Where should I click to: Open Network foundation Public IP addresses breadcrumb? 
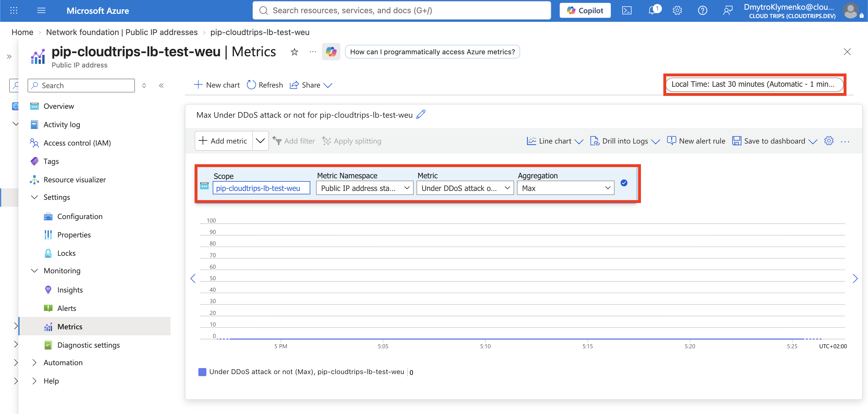(x=122, y=32)
